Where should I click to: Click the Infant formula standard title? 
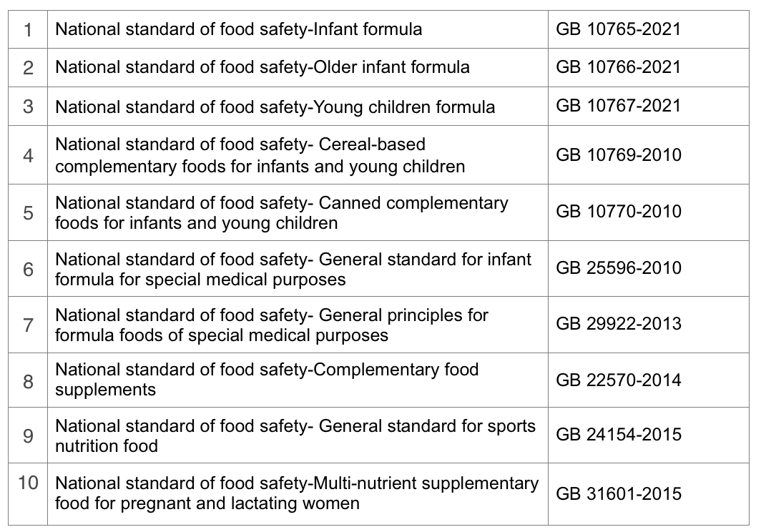pos(238,29)
